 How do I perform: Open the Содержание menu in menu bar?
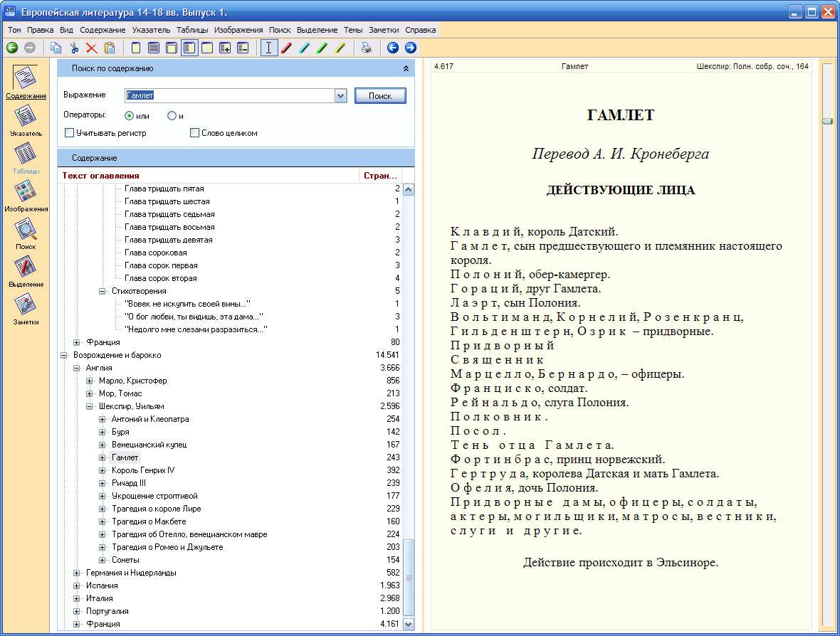(103, 30)
